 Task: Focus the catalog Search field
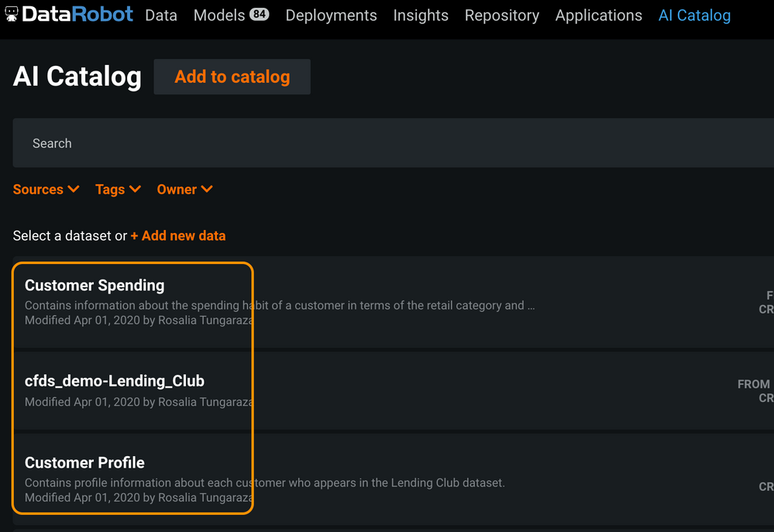click(x=394, y=143)
